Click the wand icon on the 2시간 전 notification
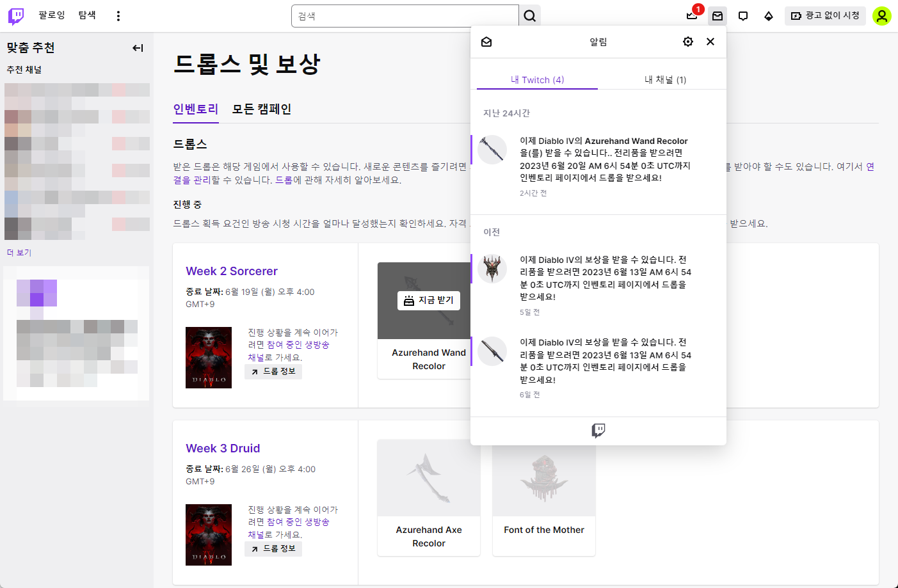This screenshot has height=588, width=898. coord(492,150)
